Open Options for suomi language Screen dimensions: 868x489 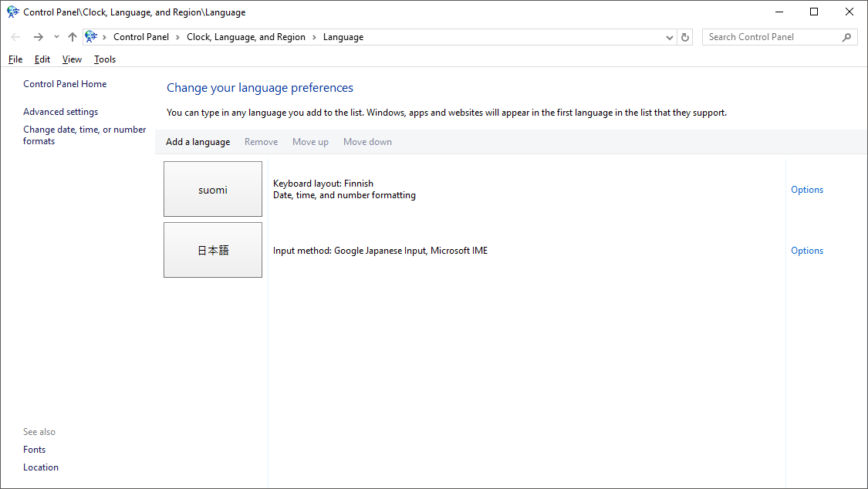pos(807,190)
